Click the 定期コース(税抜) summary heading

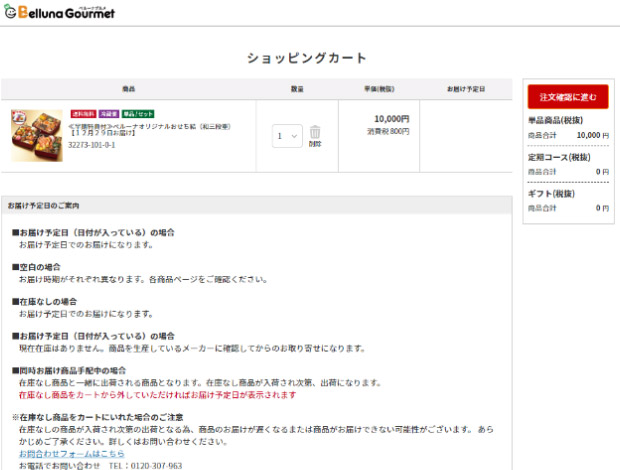click(557, 157)
